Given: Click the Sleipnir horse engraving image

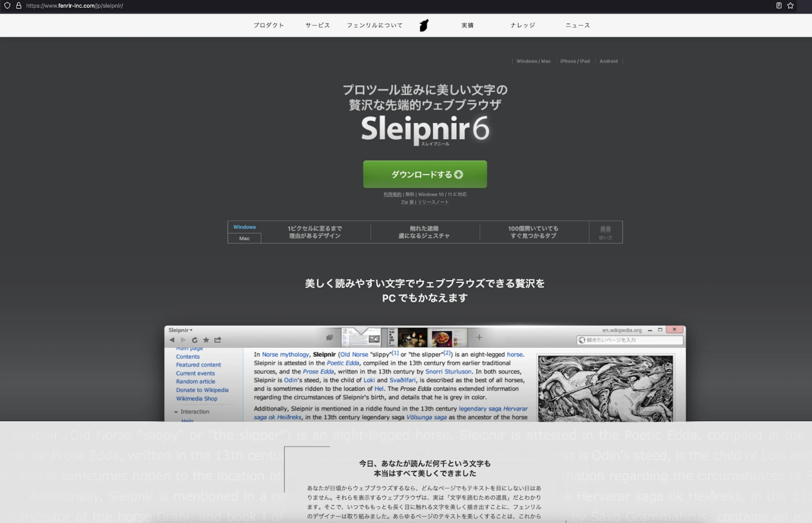Looking at the screenshot, I should coord(605,388).
